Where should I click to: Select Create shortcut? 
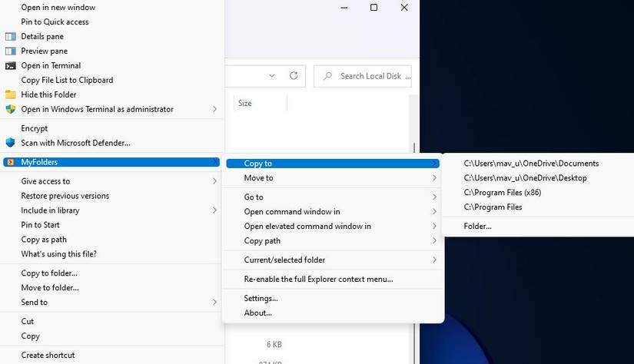pyautogui.click(x=48, y=355)
